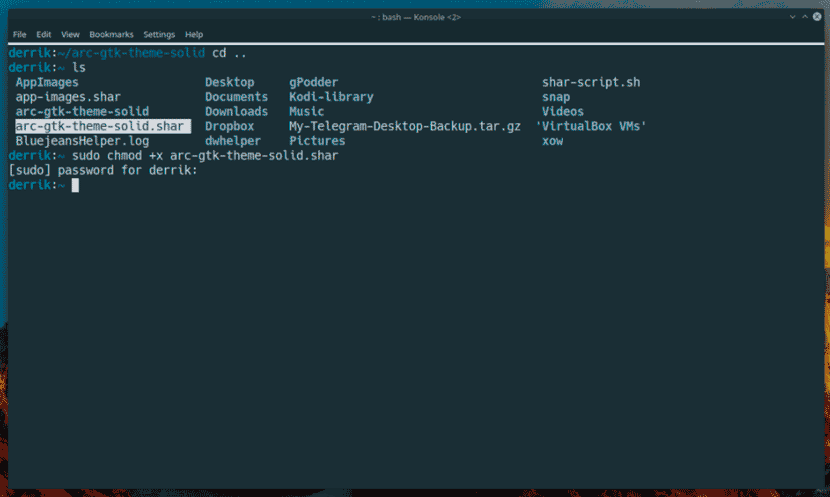Image resolution: width=830 pixels, height=497 pixels.
Task: Click the highlighted arc-gtk-theme-solid.shar filename
Action: [x=99, y=127]
